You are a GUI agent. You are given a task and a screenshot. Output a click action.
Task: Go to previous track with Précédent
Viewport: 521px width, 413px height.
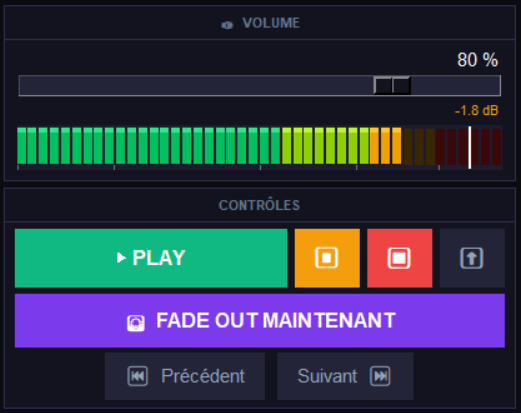tap(185, 376)
